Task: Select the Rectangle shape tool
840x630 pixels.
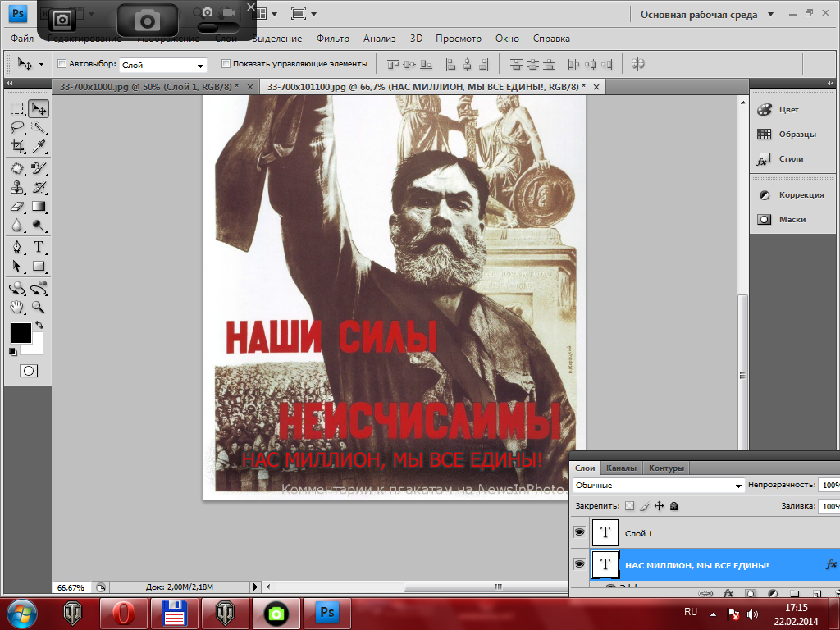Action: pyautogui.click(x=39, y=266)
